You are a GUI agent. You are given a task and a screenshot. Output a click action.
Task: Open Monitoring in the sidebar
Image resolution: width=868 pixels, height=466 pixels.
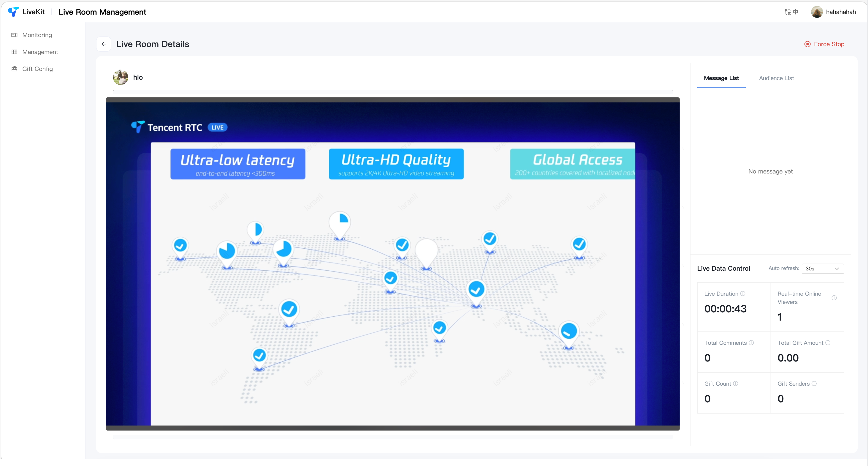(37, 35)
